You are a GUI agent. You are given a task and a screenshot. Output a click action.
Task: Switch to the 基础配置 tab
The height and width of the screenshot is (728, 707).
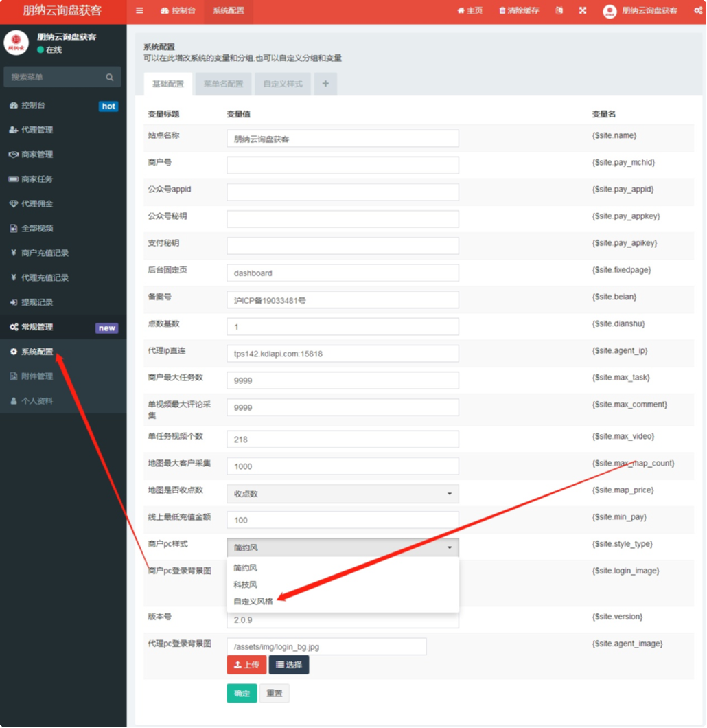pos(168,84)
